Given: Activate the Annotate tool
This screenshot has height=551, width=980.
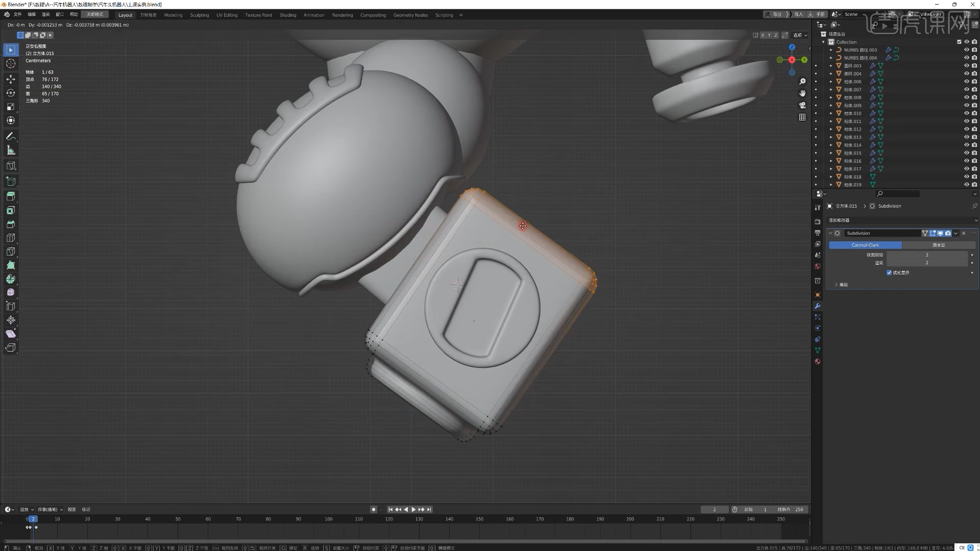Looking at the screenshot, I should [x=11, y=136].
